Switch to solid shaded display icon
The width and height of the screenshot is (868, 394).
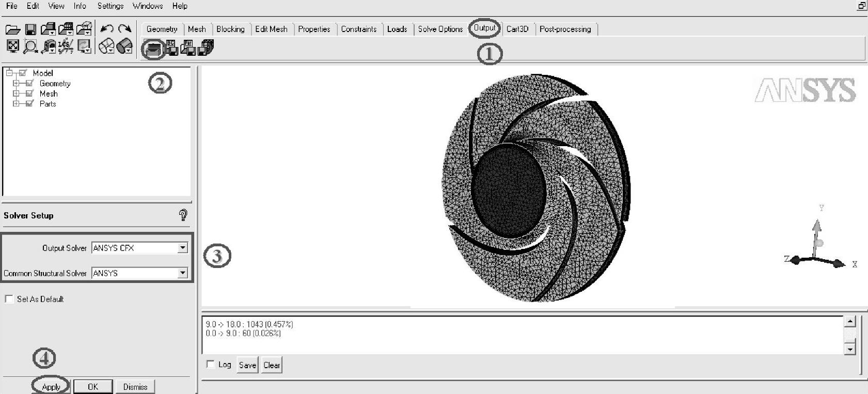click(x=124, y=46)
